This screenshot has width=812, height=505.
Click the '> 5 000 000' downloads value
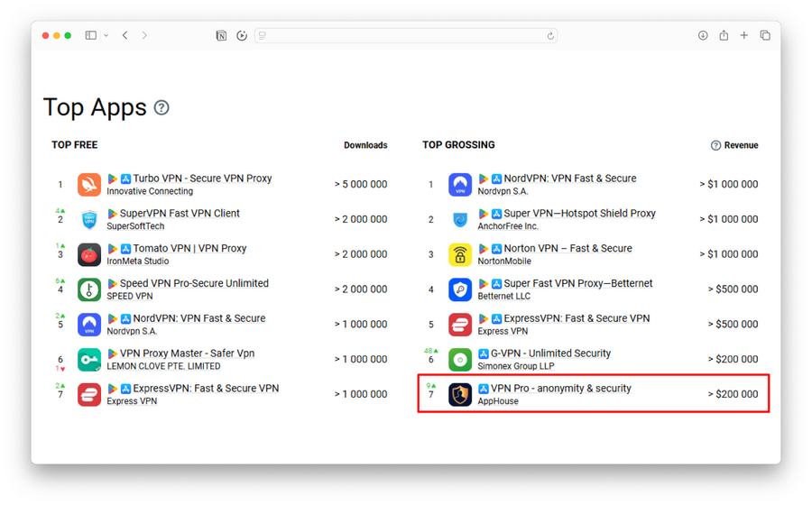pyautogui.click(x=360, y=184)
